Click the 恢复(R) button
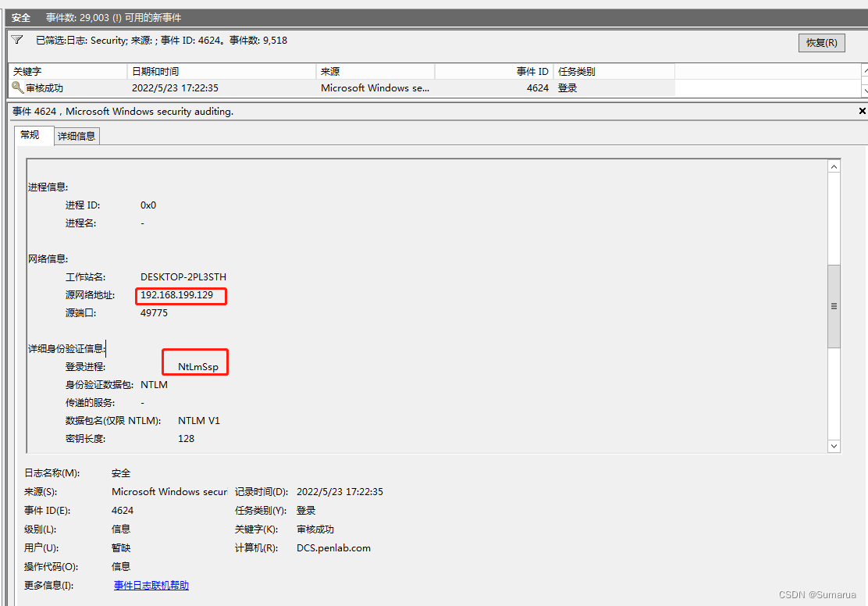The image size is (868, 606). pyautogui.click(x=821, y=43)
